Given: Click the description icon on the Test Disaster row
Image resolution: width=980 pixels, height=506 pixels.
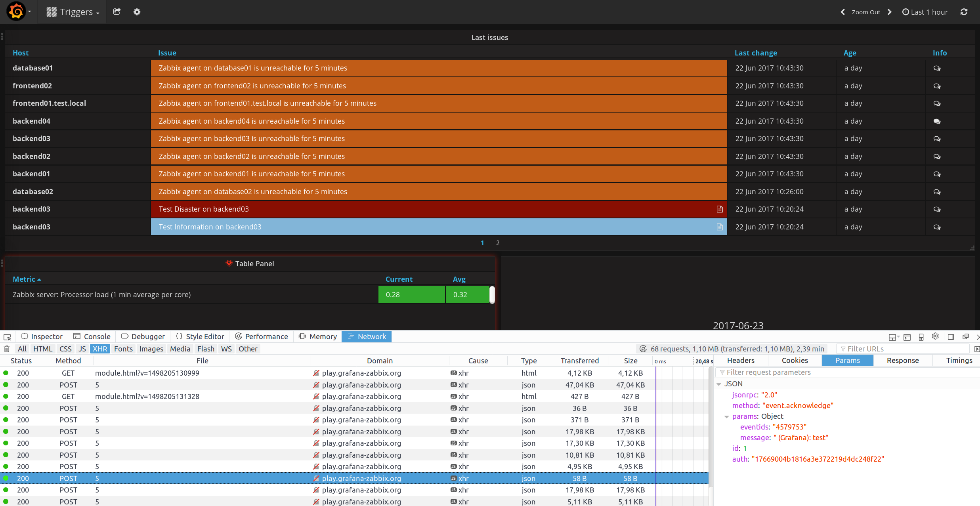Looking at the screenshot, I should (x=720, y=209).
